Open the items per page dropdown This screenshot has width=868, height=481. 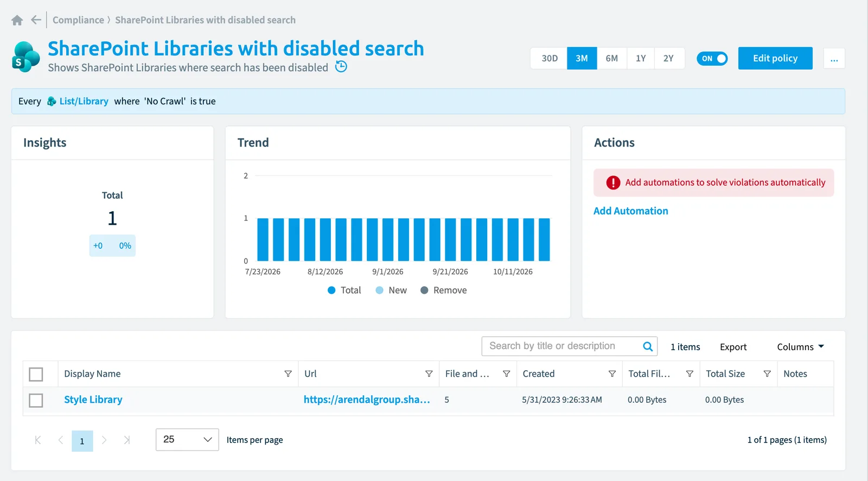coord(187,440)
